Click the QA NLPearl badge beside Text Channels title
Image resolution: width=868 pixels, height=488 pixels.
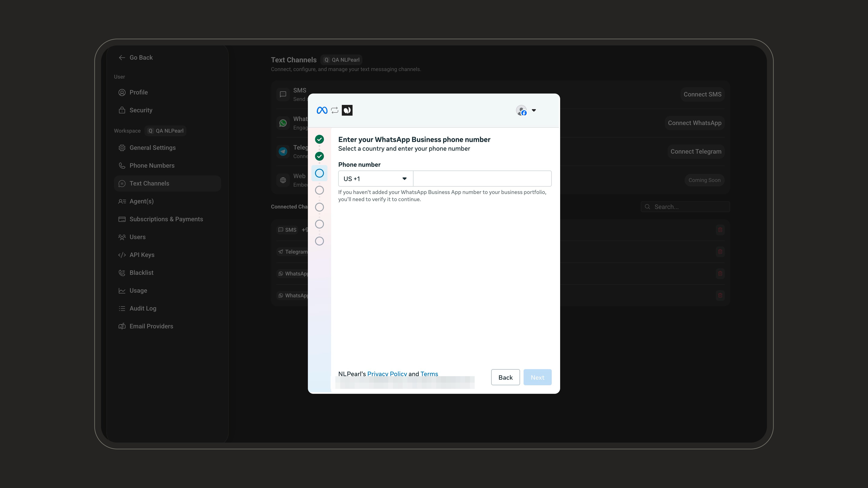(x=341, y=60)
